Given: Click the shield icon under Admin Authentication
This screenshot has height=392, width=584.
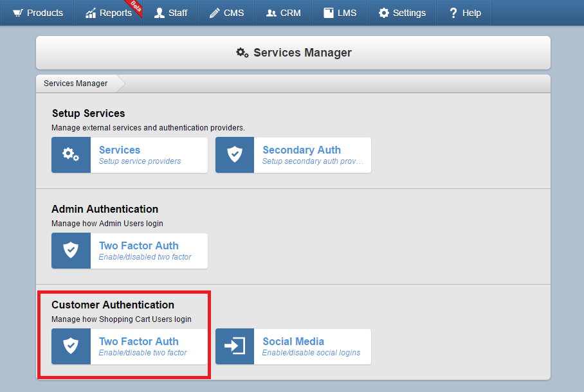Looking at the screenshot, I should [71, 250].
